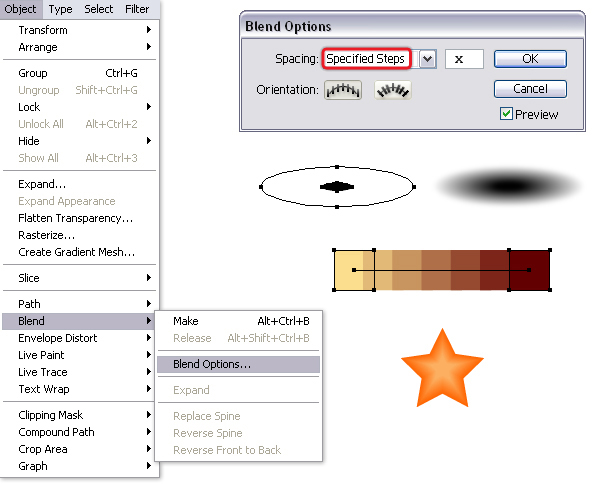
Task: Select the Align to Page orientation icon
Action: pyautogui.click(x=341, y=89)
